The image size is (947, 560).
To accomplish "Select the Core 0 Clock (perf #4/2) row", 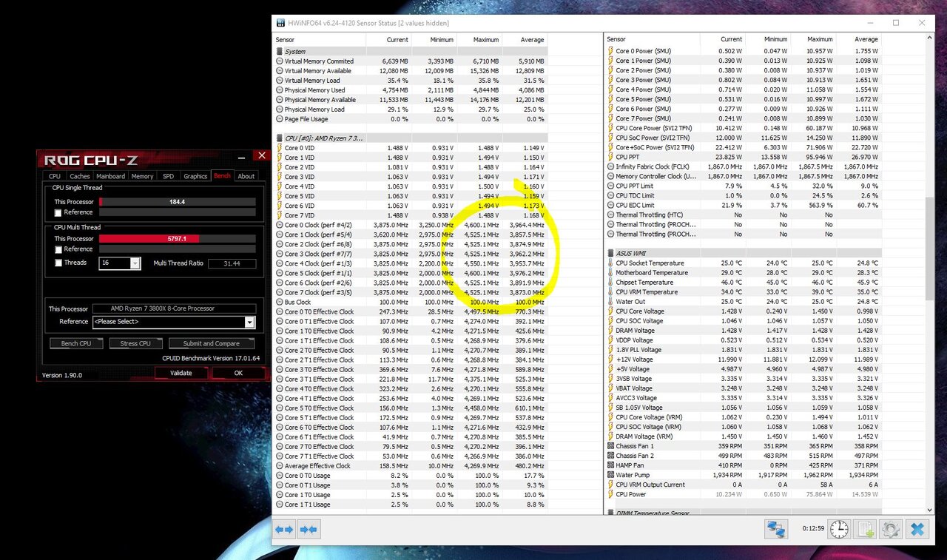I will coord(411,225).
